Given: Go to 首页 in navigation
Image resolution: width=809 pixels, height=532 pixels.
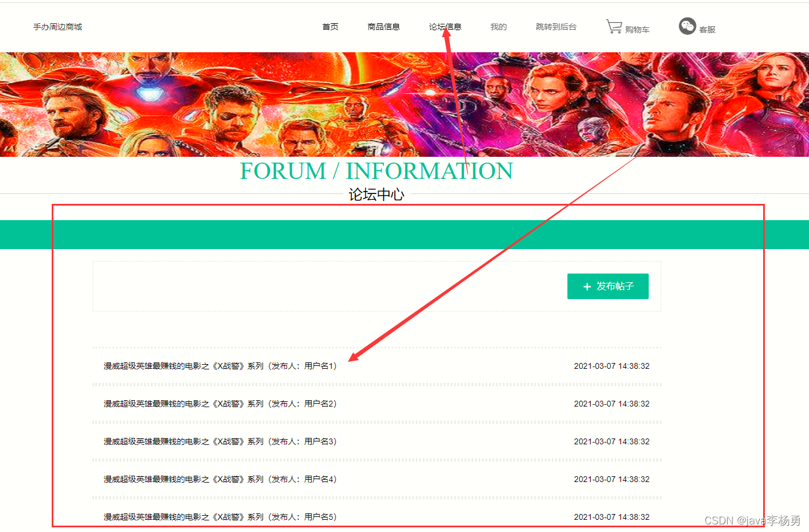Looking at the screenshot, I should point(330,27).
